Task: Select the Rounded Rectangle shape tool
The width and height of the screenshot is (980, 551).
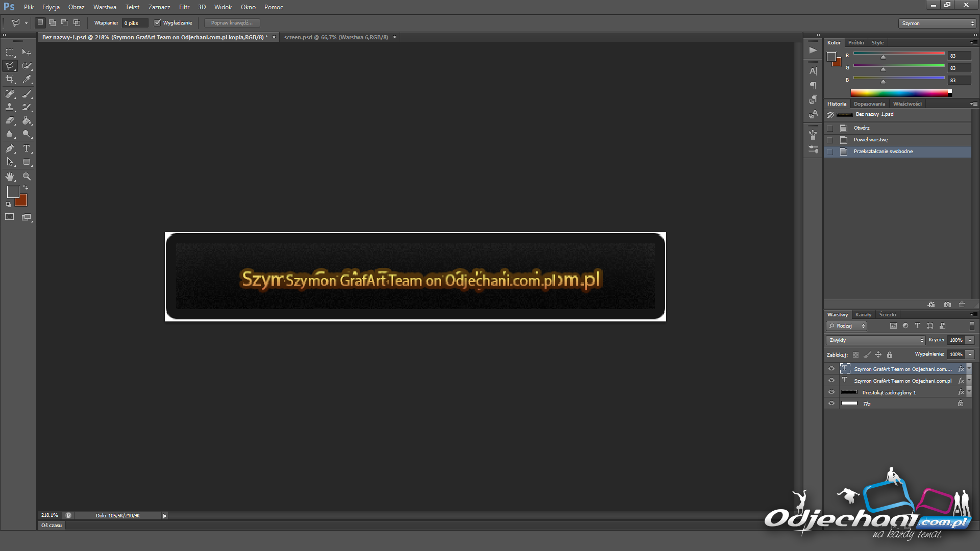Action: pos(27,162)
